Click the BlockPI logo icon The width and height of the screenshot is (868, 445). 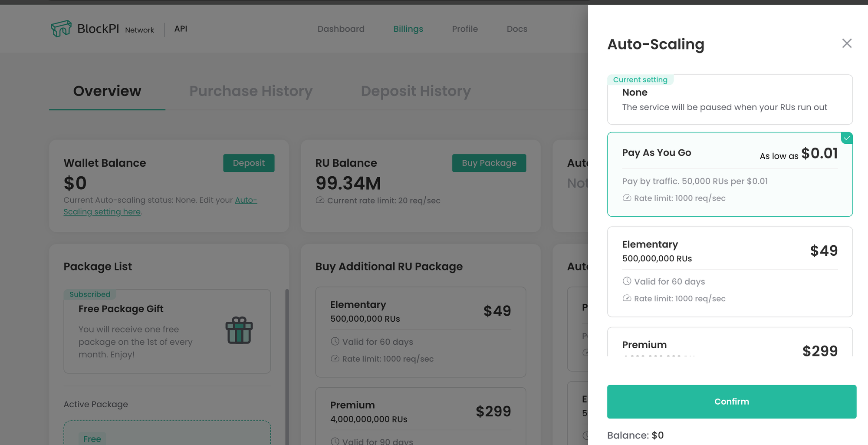click(x=61, y=29)
